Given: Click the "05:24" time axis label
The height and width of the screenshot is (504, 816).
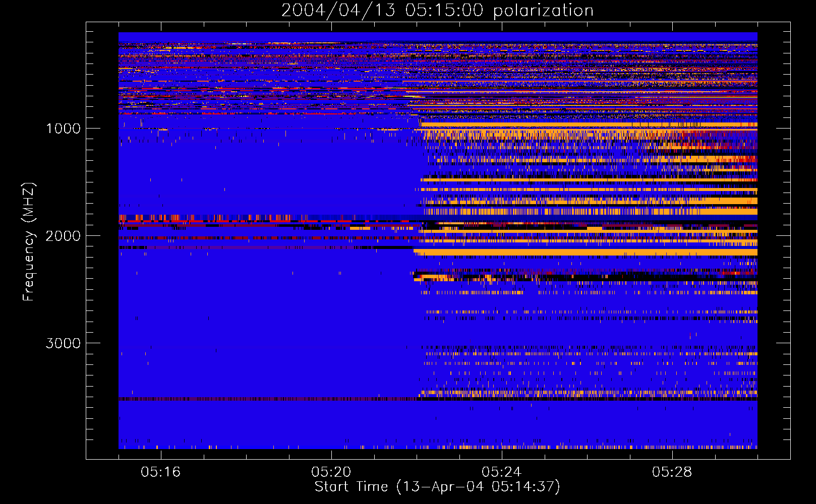Looking at the screenshot, I should 502,472.
